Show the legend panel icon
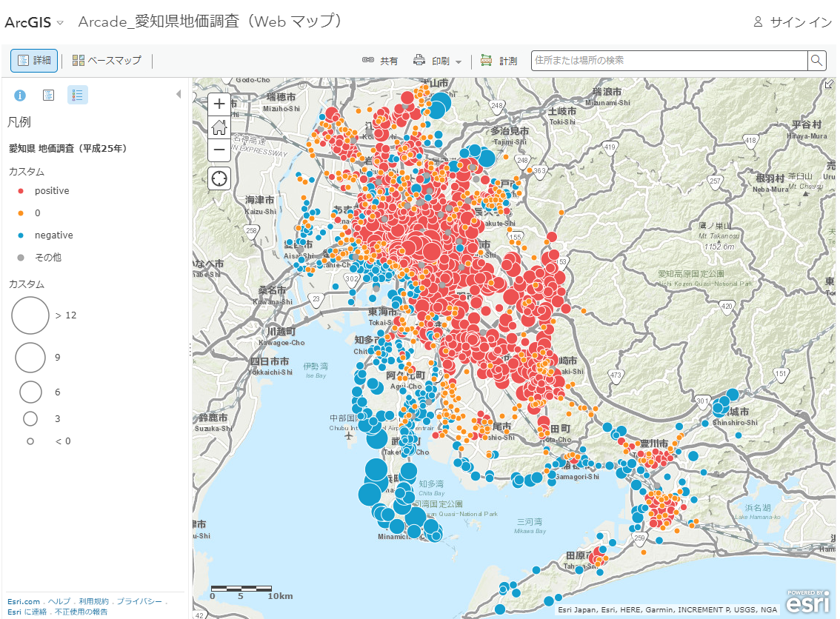This screenshot has width=840, height=619. 77,96
